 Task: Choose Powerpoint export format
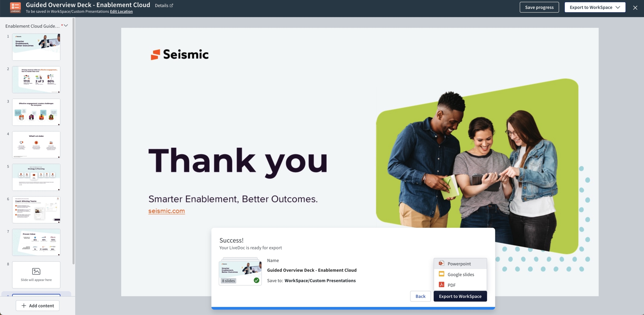pyautogui.click(x=460, y=264)
